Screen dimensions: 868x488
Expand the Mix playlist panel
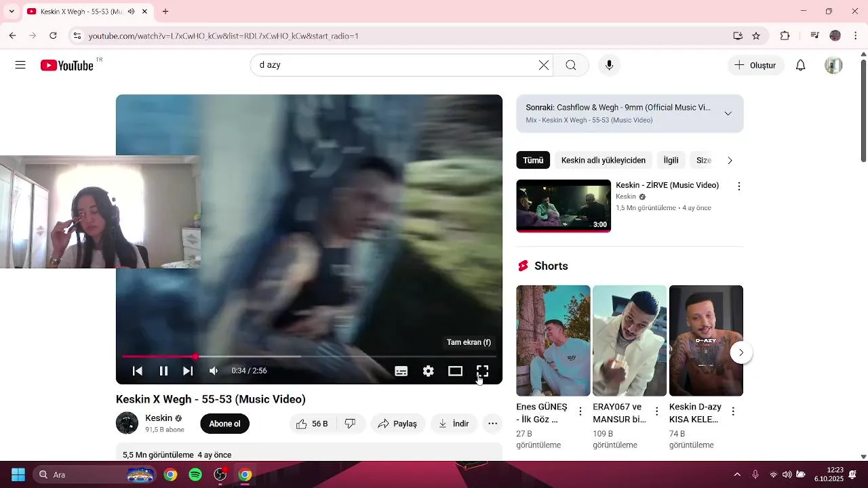tap(728, 113)
